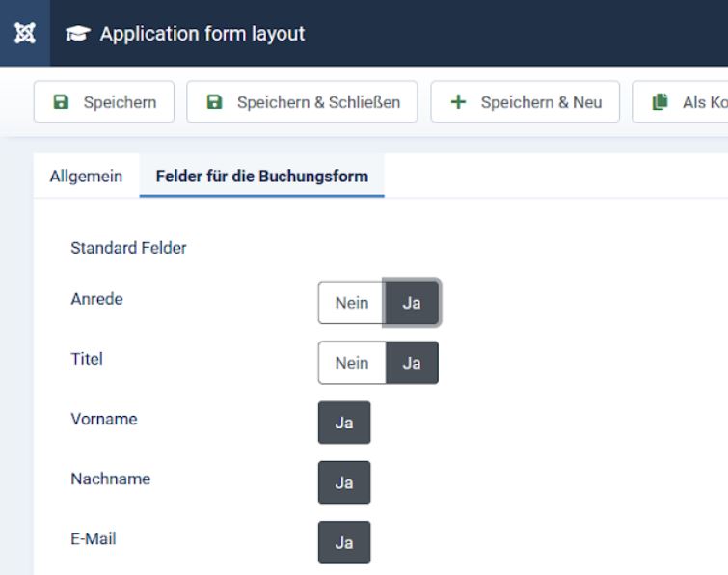Click the save icon on Speichern & Schließen
Viewport: 728px width, 575px height.
click(214, 101)
